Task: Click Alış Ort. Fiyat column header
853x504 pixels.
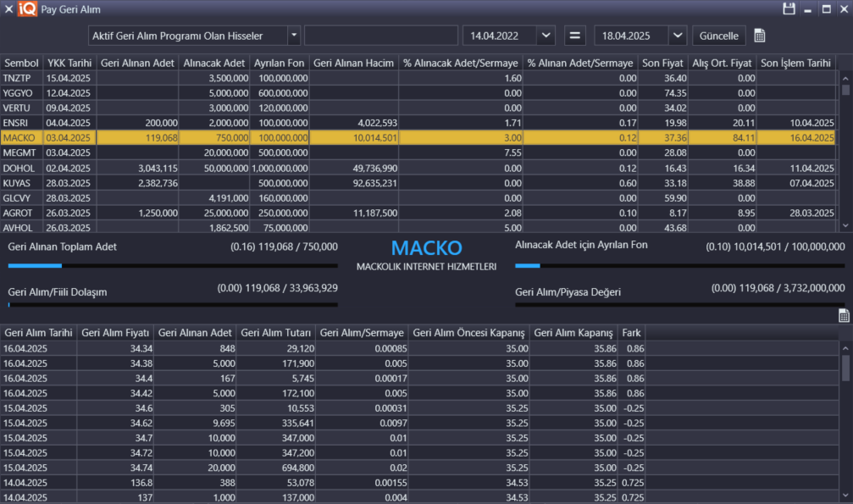Action: click(x=722, y=64)
